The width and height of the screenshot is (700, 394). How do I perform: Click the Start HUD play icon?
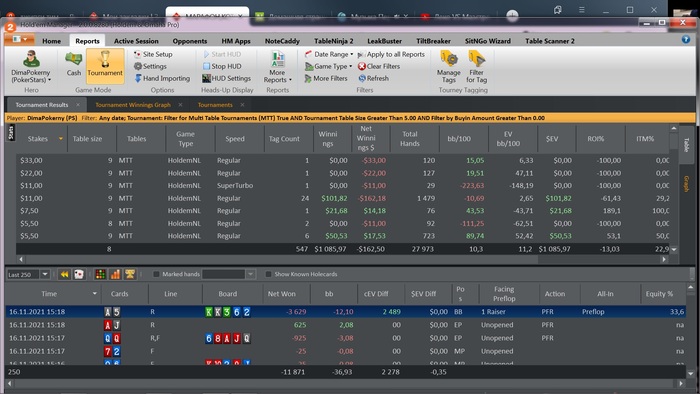click(206, 54)
